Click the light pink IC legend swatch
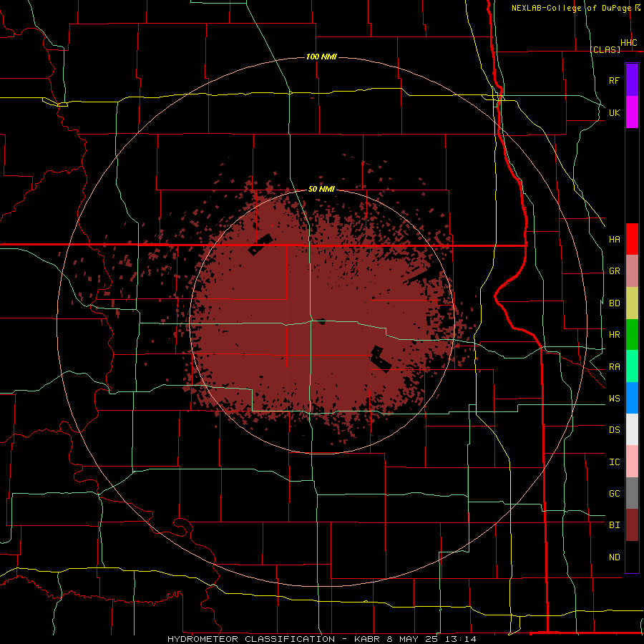This screenshot has height=644, width=644. 632,462
